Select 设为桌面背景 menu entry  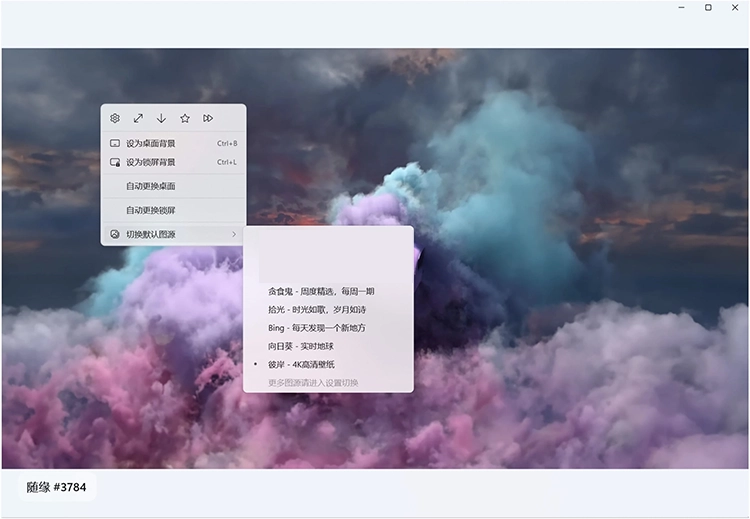151,143
